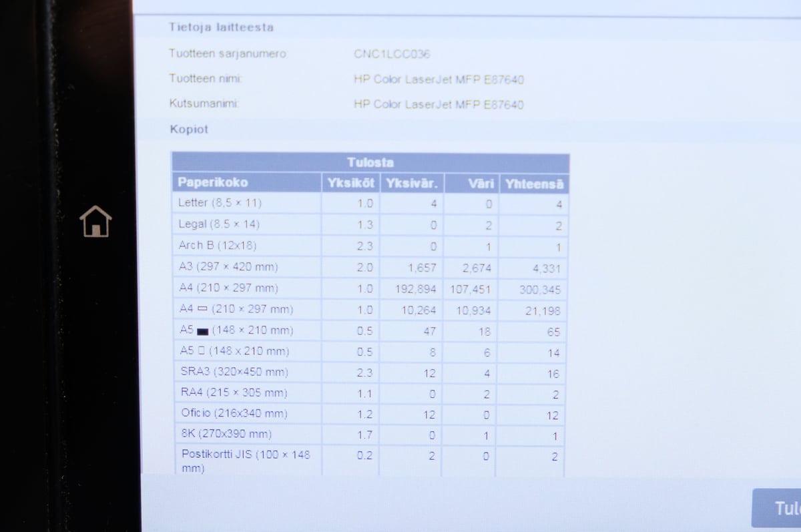Select the 'Arch B (12x18)' row label

coord(217,245)
